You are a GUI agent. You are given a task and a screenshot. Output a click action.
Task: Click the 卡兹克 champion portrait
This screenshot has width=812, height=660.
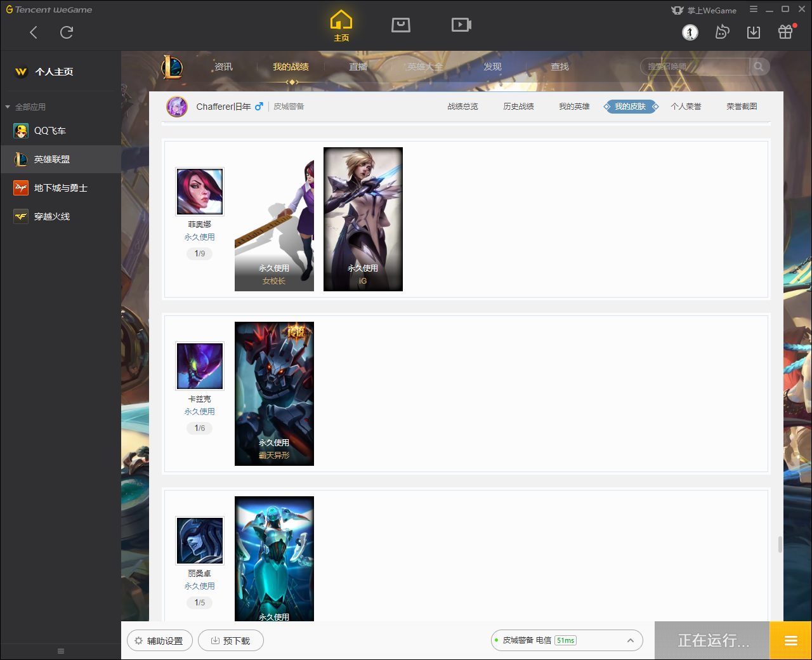[x=200, y=366]
